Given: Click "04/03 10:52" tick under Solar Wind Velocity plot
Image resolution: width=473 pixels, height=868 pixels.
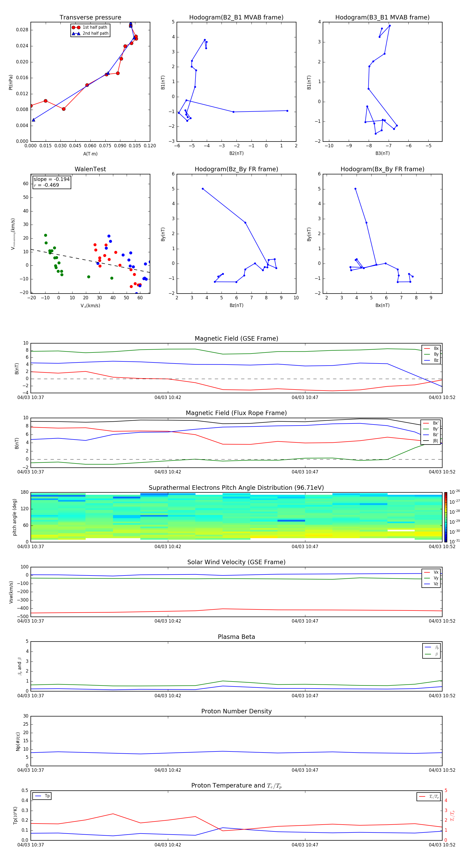Looking at the screenshot, I should [442, 621].
